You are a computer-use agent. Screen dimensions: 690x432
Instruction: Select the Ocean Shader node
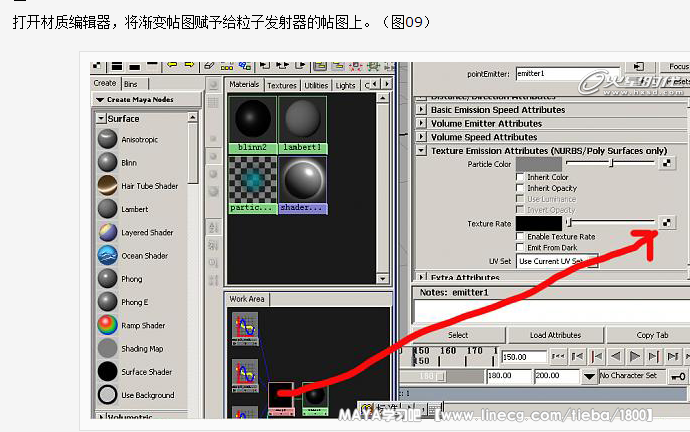133,256
